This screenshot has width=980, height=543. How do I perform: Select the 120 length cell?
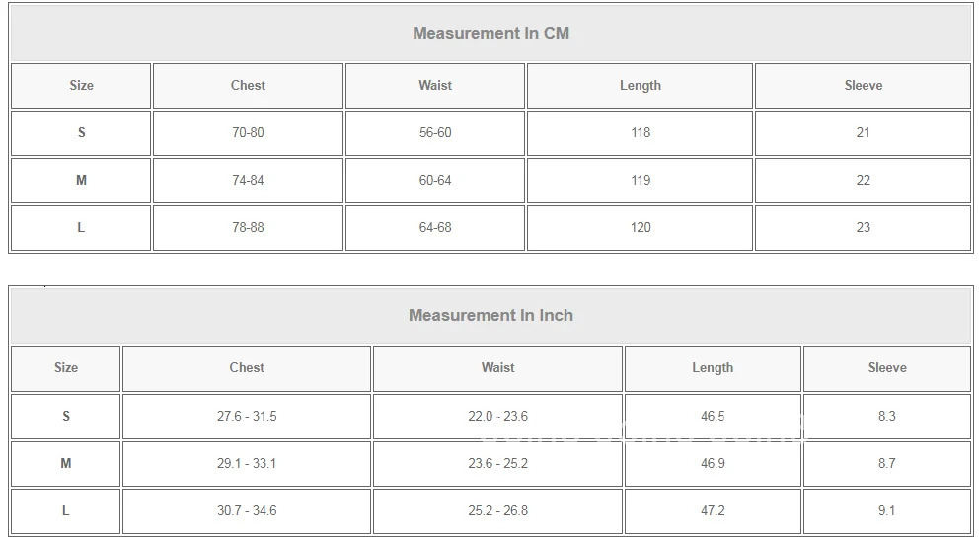[x=641, y=228]
